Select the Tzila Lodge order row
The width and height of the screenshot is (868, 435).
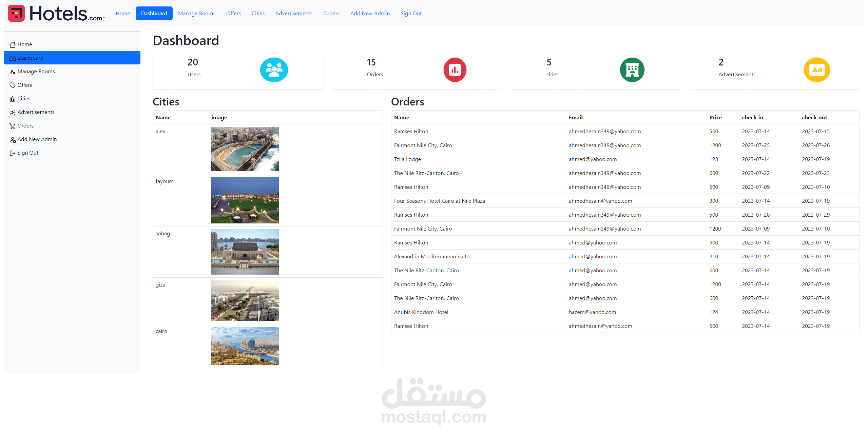coord(407,159)
